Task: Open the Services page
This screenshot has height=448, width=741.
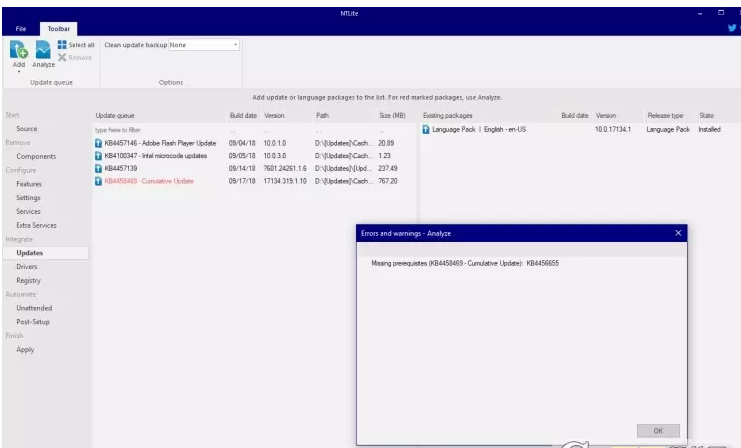Action: (28, 211)
